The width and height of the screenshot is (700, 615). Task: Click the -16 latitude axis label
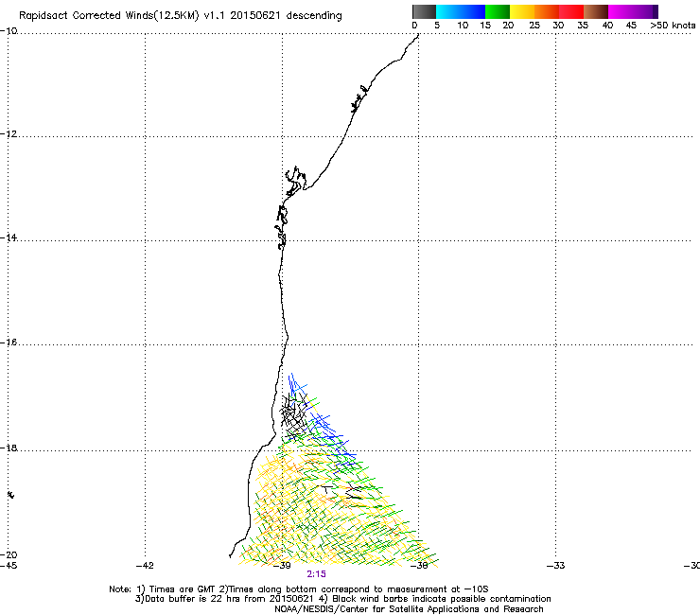pos(9,343)
